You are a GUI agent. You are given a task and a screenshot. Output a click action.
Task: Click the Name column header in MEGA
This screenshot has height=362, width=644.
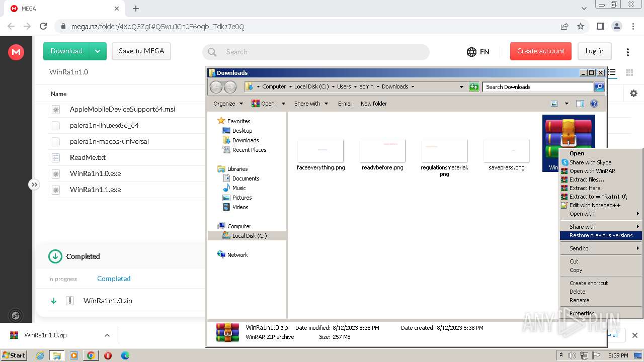click(x=58, y=94)
